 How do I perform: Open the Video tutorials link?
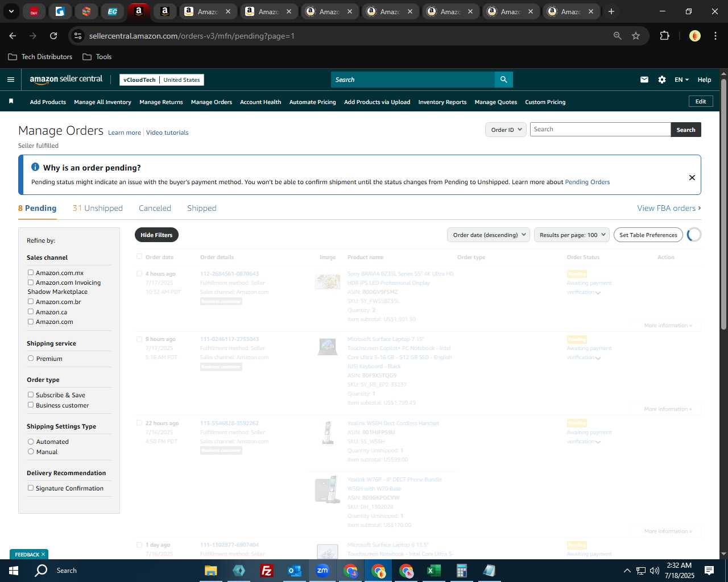pyautogui.click(x=167, y=132)
